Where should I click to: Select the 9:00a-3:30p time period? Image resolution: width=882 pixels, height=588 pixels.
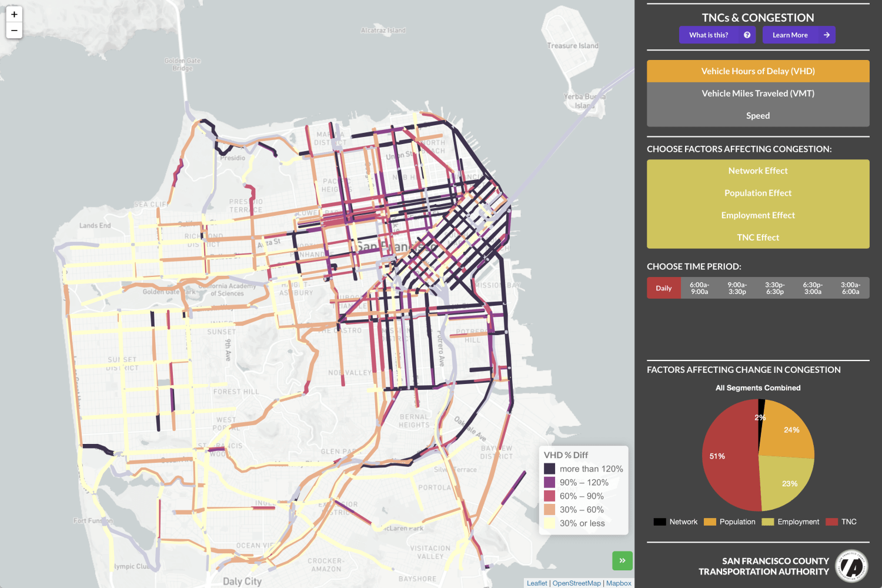737,288
